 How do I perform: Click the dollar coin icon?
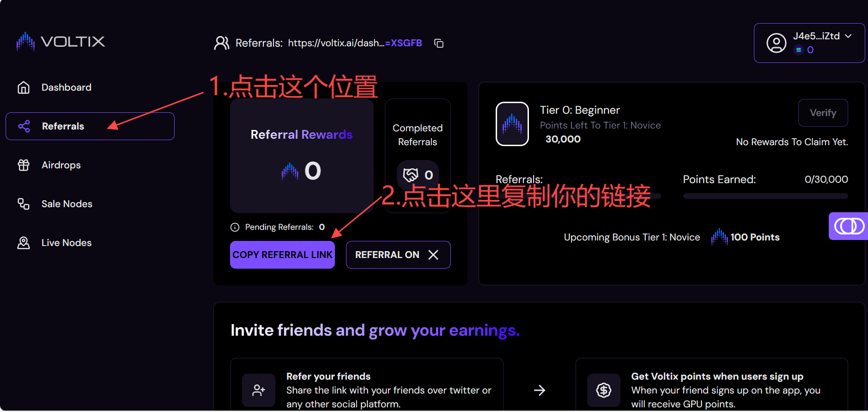tap(603, 390)
